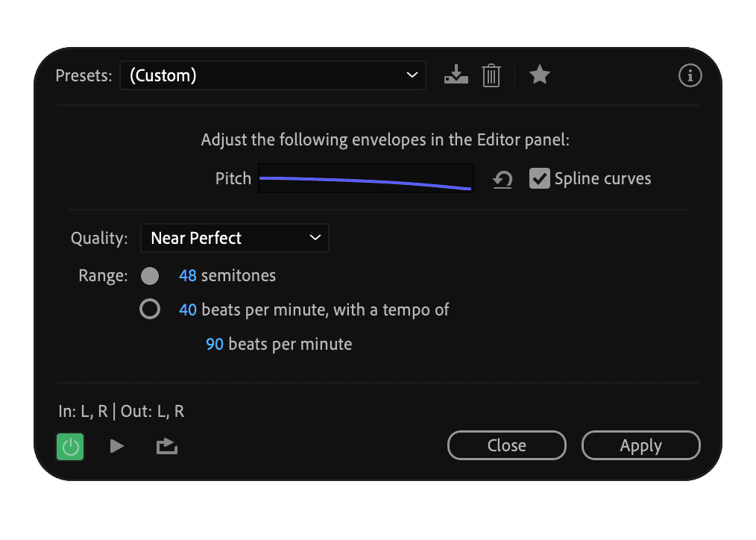Select the semitones range radio button

click(x=150, y=276)
